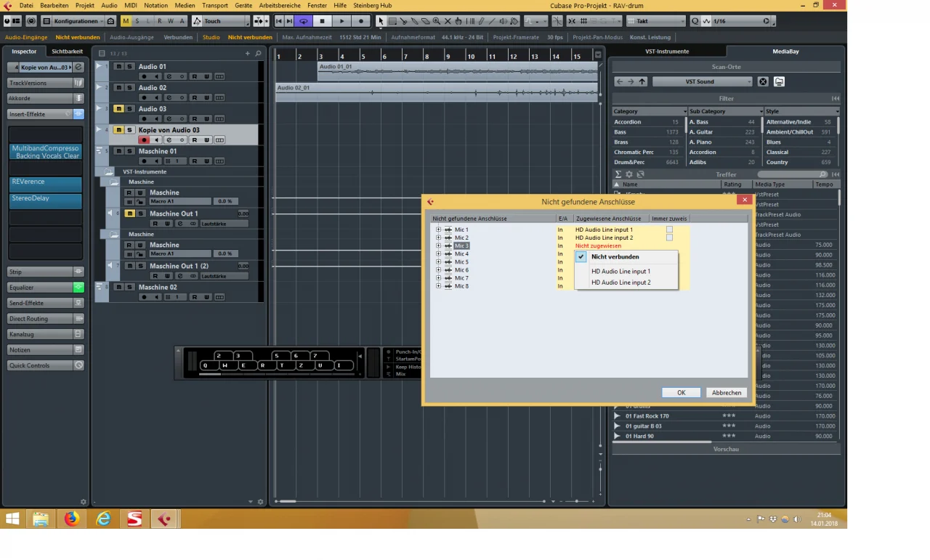Choose 'HD Audio Line input 1' from popup menu
Screen dimensions: 930x560
click(620, 272)
